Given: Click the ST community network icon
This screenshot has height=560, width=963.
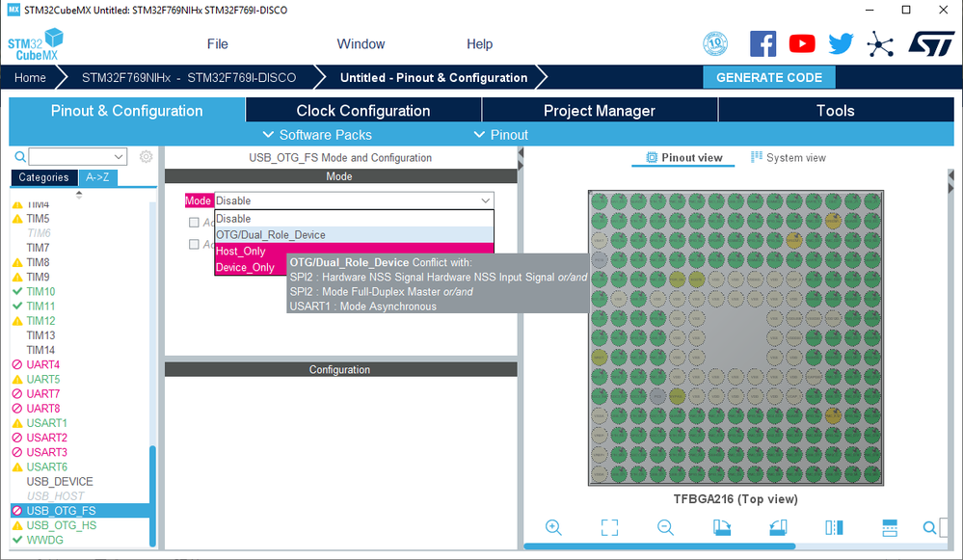Looking at the screenshot, I should click(x=879, y=44).
